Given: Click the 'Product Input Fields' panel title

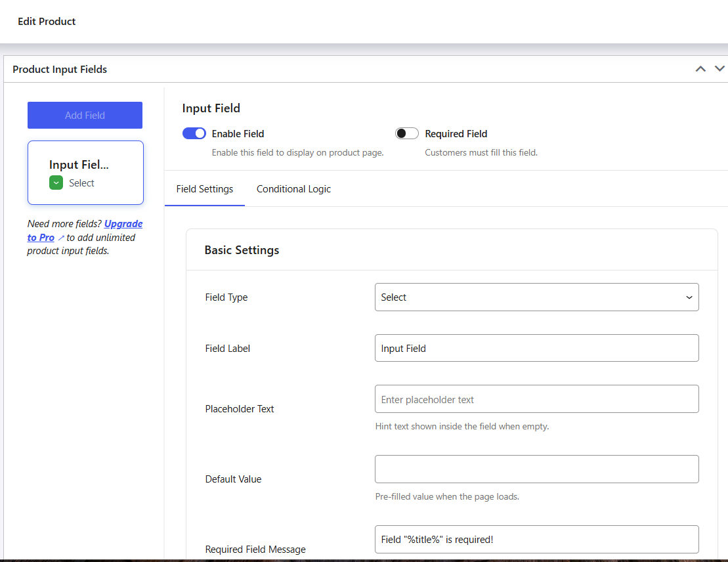Looking at the screenshot, I should [x=60, y=69].
